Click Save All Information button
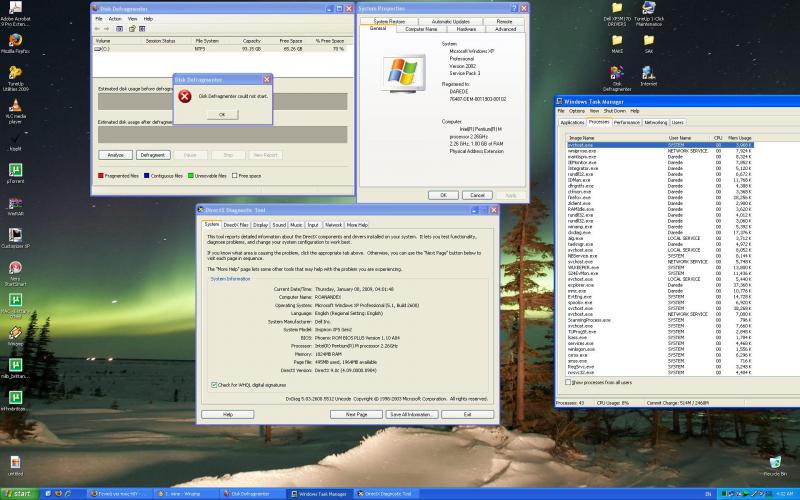This screenshot has width=800, height=500. click(411, 415)
